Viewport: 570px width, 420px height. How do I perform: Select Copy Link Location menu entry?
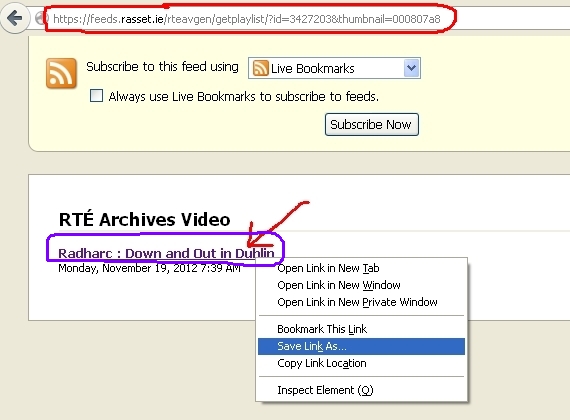coord(322,363)
